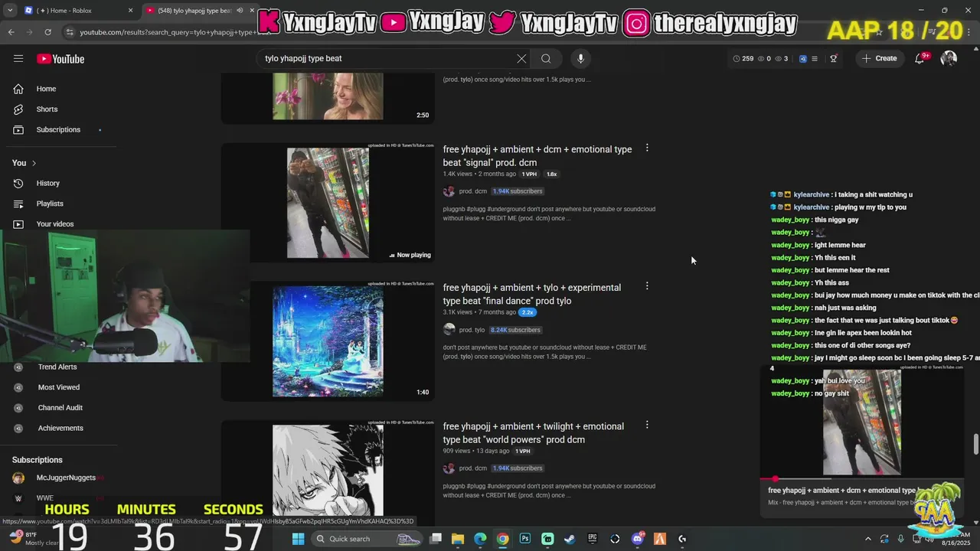Image resolution: width=980 pixels, height=551 pixels.
Task: Open Photoshop from the taskbar
Action: pyautogui.click(x=525, y=539)
